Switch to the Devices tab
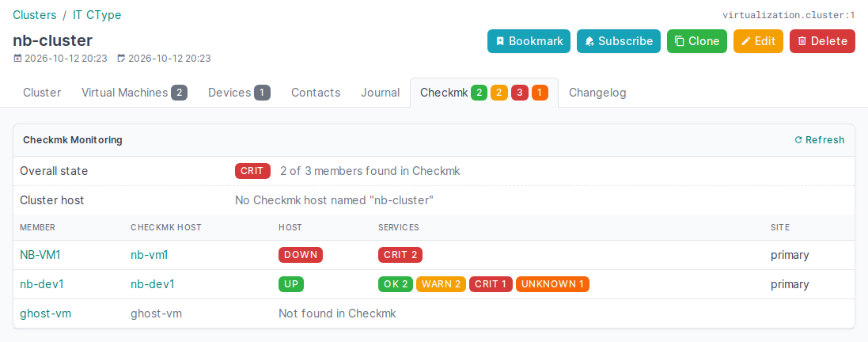Screen dimensions: 868x342 (239, 93)
